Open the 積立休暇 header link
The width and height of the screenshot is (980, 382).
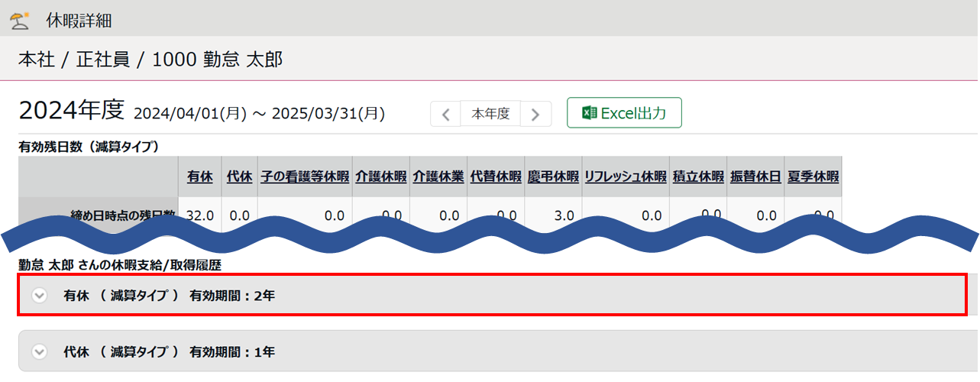pos(698,176)
